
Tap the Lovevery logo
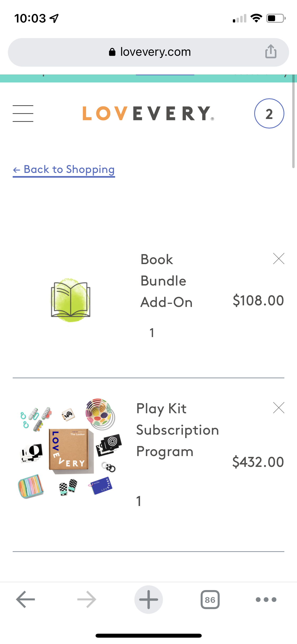coord(148,114)
